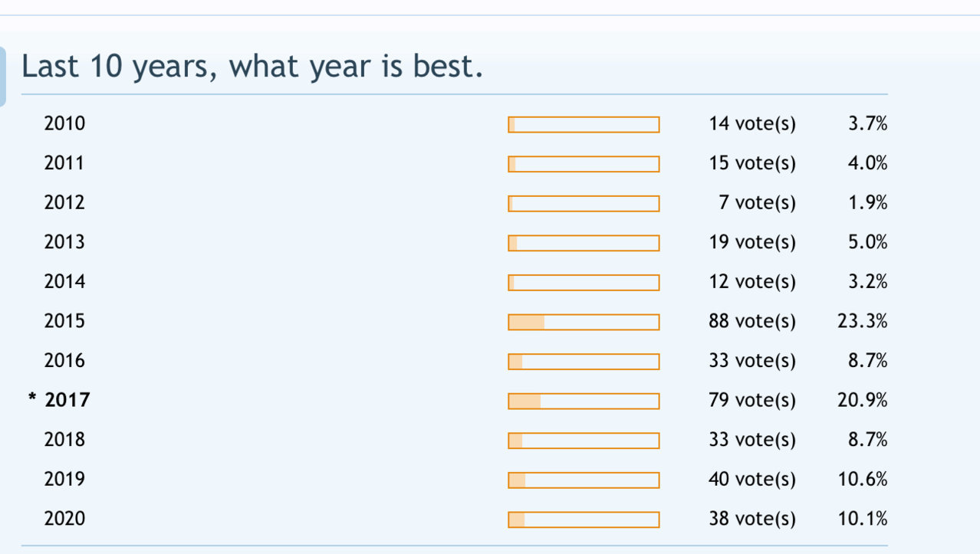Click the 2020 poll option label
This screenshot has height=554, width=980.
64,519
